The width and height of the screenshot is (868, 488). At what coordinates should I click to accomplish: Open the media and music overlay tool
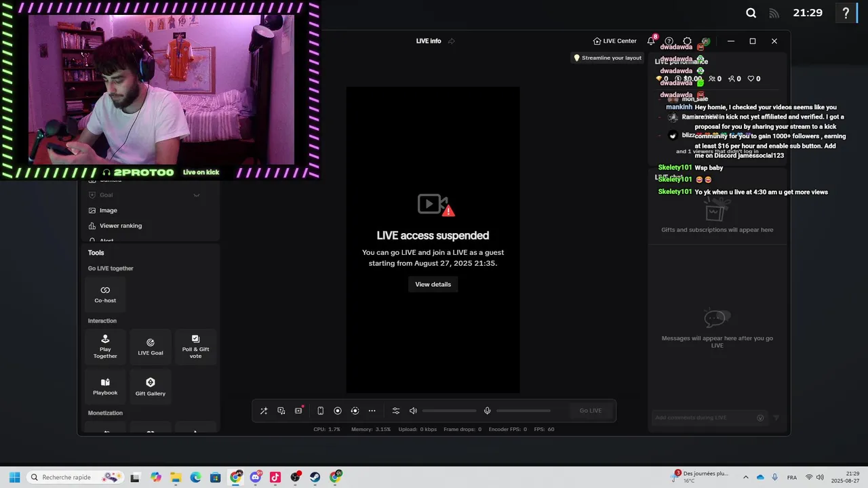coord(281,411)
